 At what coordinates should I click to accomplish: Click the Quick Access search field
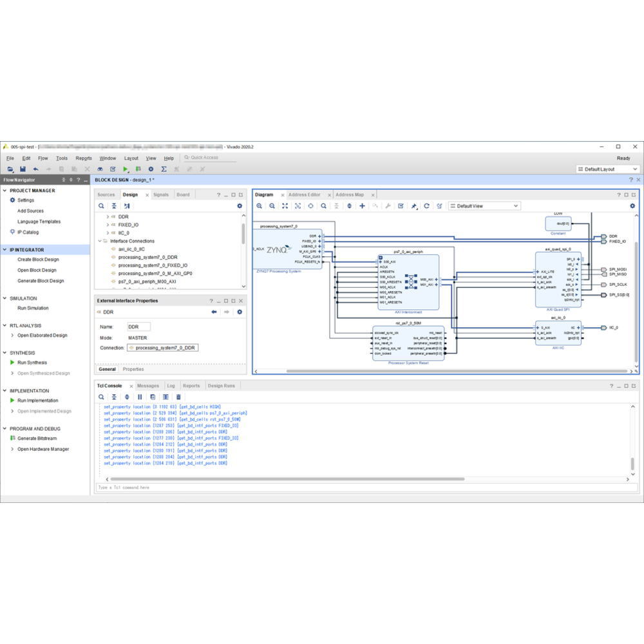click(x=210, y=158)
